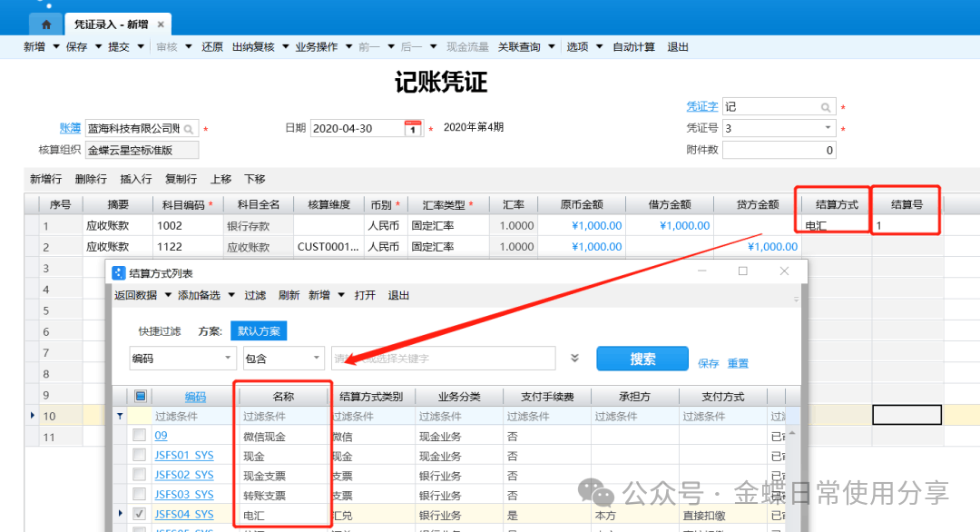Open the date calendar picker icon

pos(413,129)
